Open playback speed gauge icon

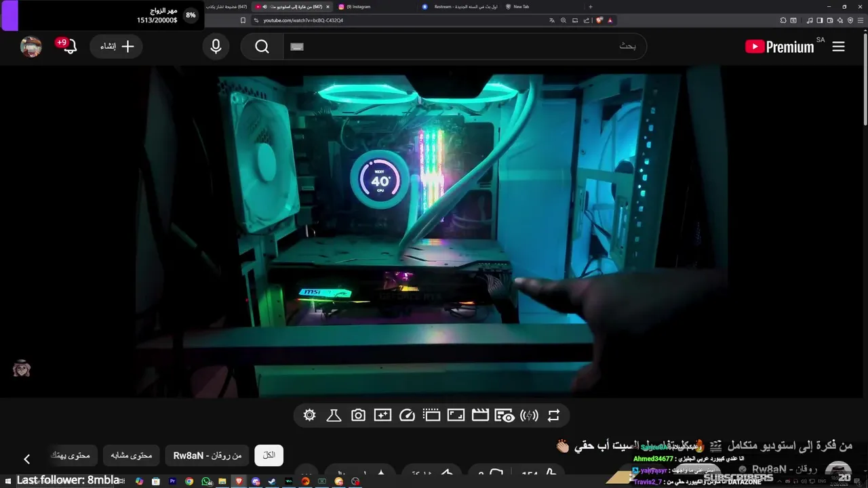tap(407, 415)
